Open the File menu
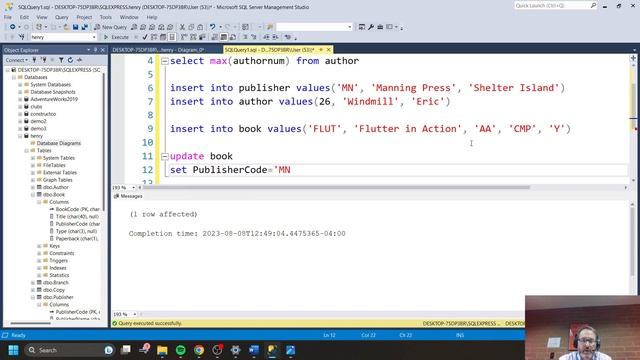This screenshot has height=360, width=640. 8,17
